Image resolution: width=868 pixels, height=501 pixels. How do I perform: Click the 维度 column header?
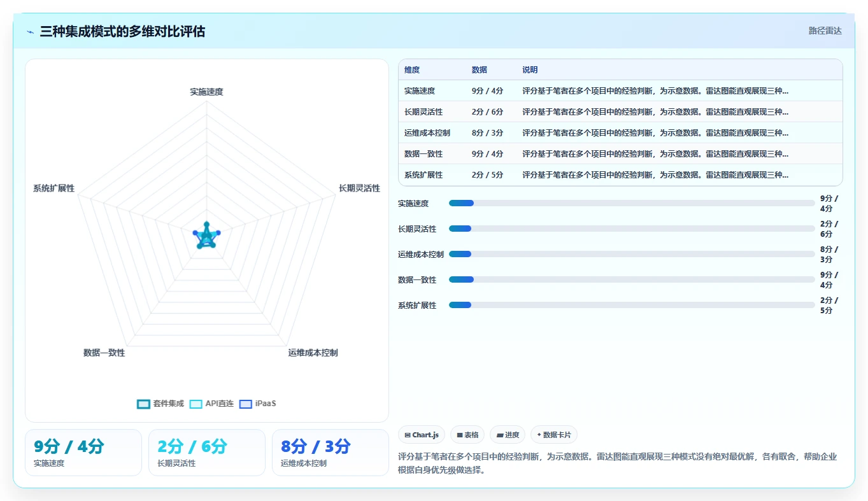(x=412, y=70)
